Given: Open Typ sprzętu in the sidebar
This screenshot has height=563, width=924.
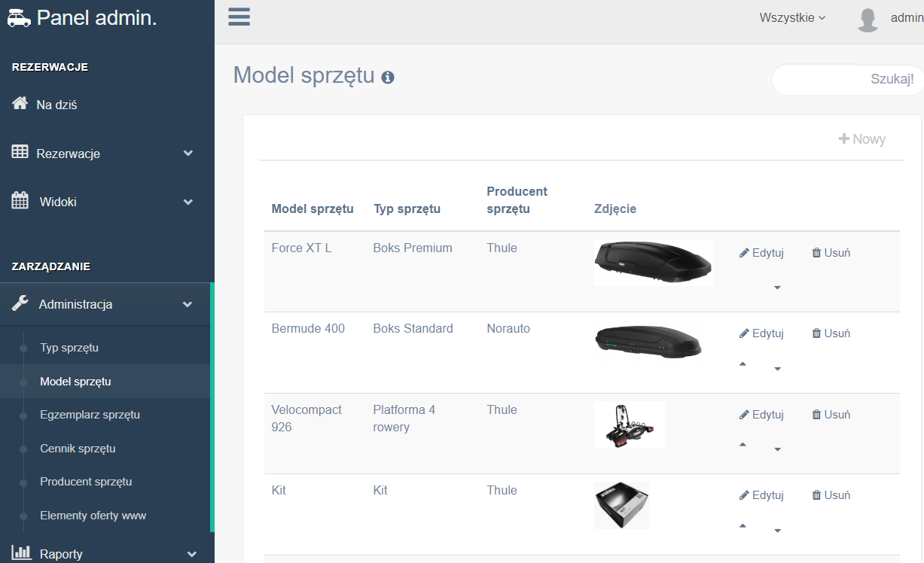Looking at the screenshot, I should coord(69,348).
